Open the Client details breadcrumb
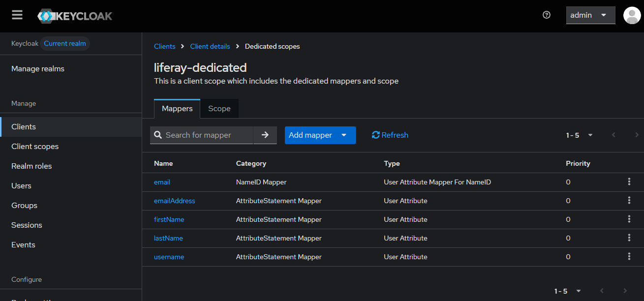 [x=210, y=46]
